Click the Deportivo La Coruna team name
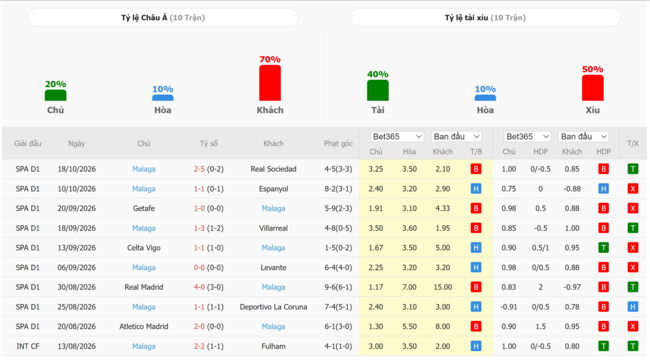This screenshot has height=362, width=650. [273, 307]
